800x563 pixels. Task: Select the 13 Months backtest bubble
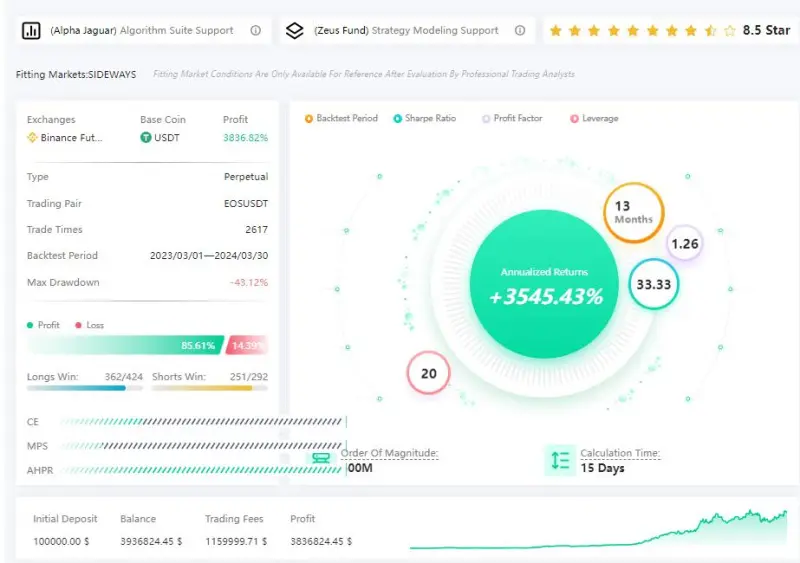pos(633,212)
